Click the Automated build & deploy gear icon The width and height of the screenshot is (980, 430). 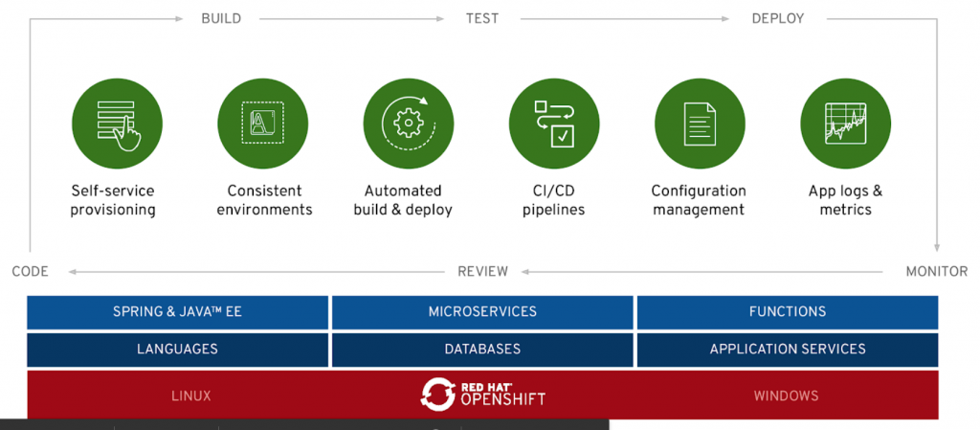pos(409,123)
